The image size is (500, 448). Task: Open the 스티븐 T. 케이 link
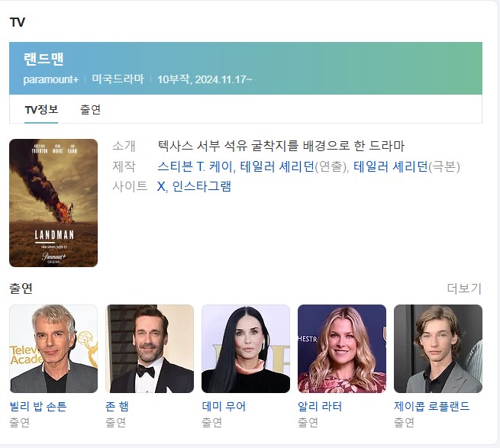195,166
